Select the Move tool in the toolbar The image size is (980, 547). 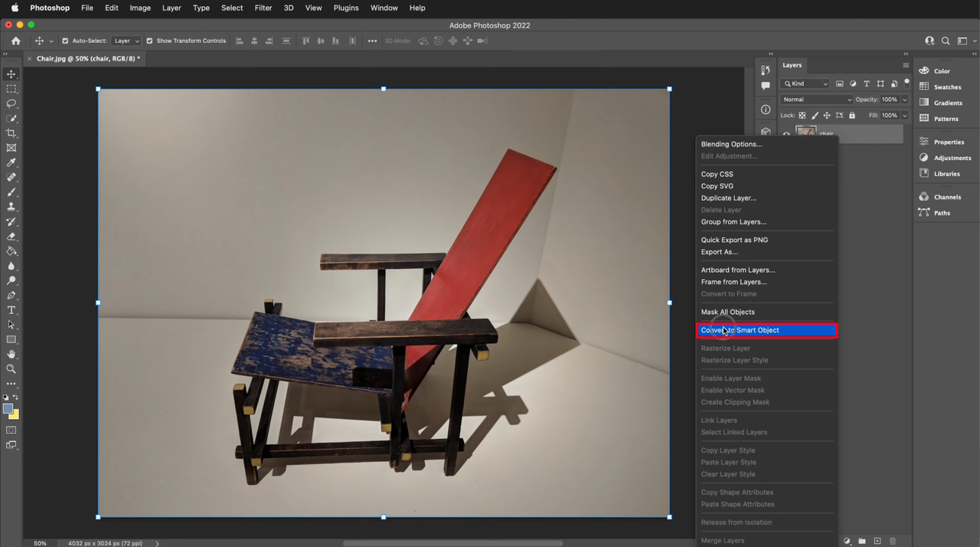[x=11, y=74]
